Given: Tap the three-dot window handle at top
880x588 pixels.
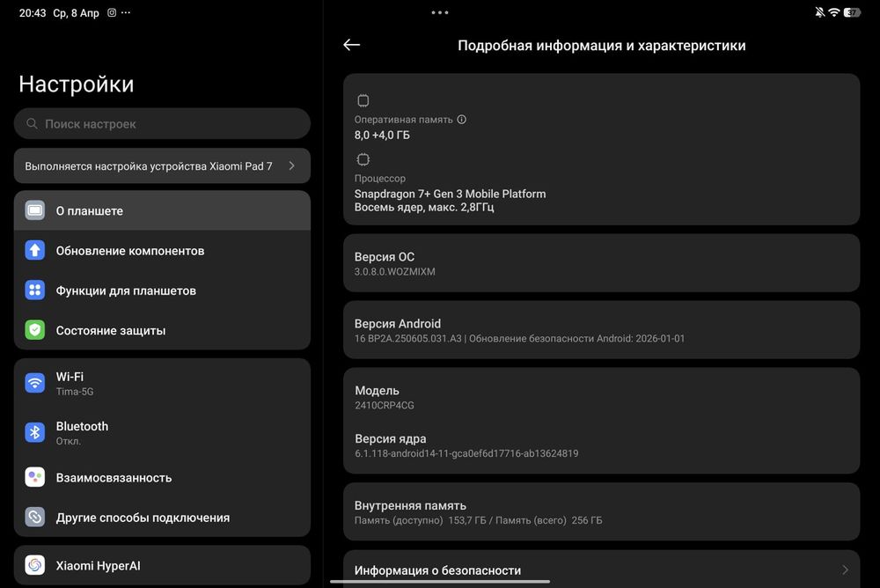Looking at the screenshot, I should 440,12.
